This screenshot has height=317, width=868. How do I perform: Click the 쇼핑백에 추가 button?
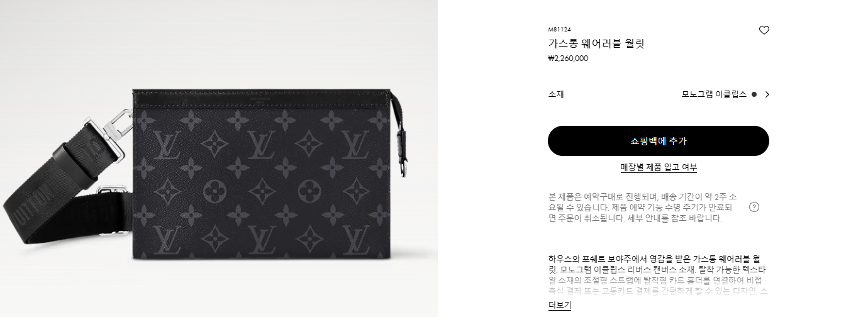tap(659, 141)
